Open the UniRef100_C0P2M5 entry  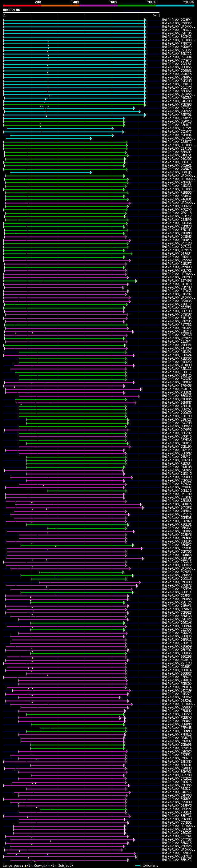(x=177, y=81)
